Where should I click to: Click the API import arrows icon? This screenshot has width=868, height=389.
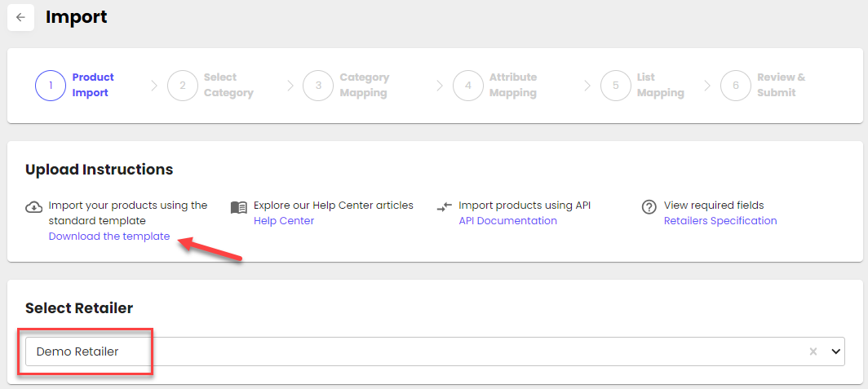pyautogui.click(x=444, y=207)
